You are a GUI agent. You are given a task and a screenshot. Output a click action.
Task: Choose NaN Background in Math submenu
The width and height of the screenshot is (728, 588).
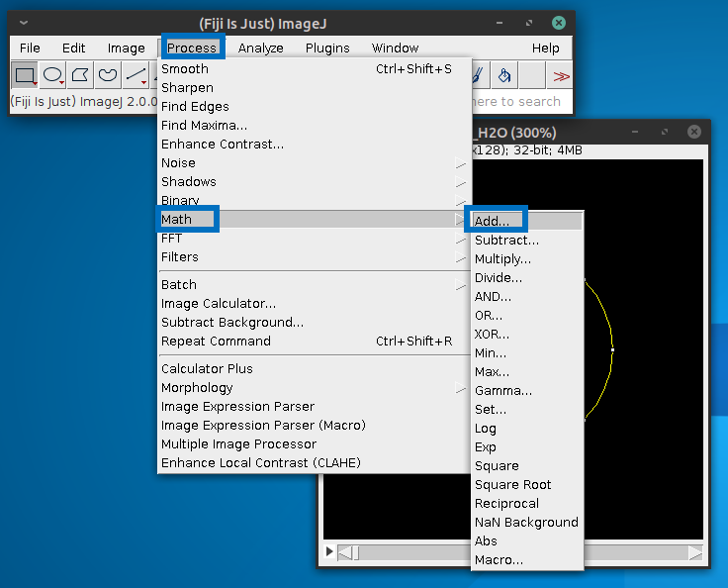(x=527, y=523)
